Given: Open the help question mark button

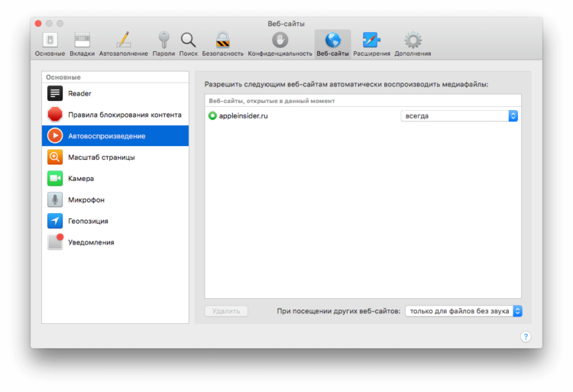Looking at the screenshot, I should 526,336.
